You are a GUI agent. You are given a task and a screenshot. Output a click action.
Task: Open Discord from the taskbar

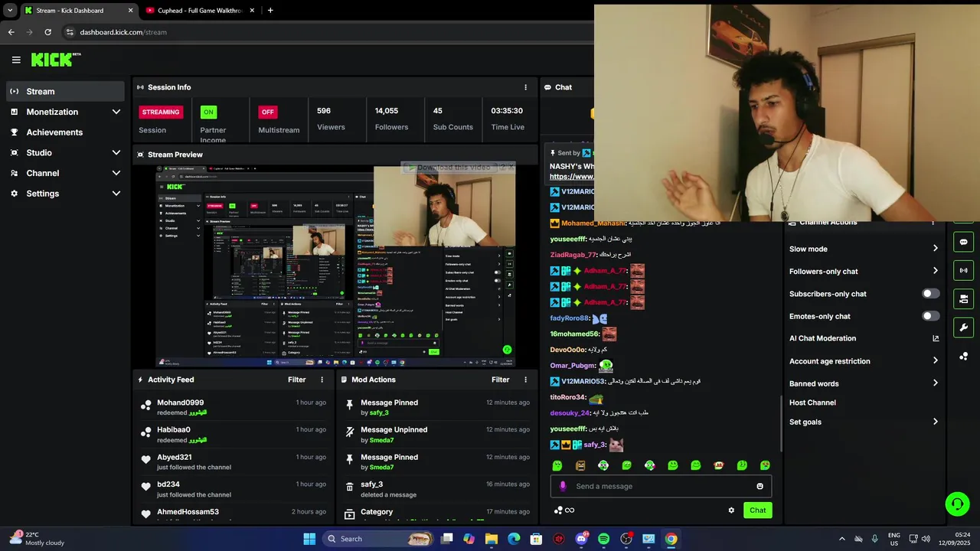coord(581,539)
